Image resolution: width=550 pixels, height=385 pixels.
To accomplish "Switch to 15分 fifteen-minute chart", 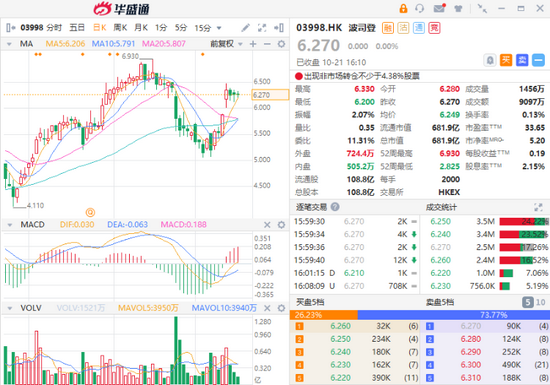I will [203, 28].
